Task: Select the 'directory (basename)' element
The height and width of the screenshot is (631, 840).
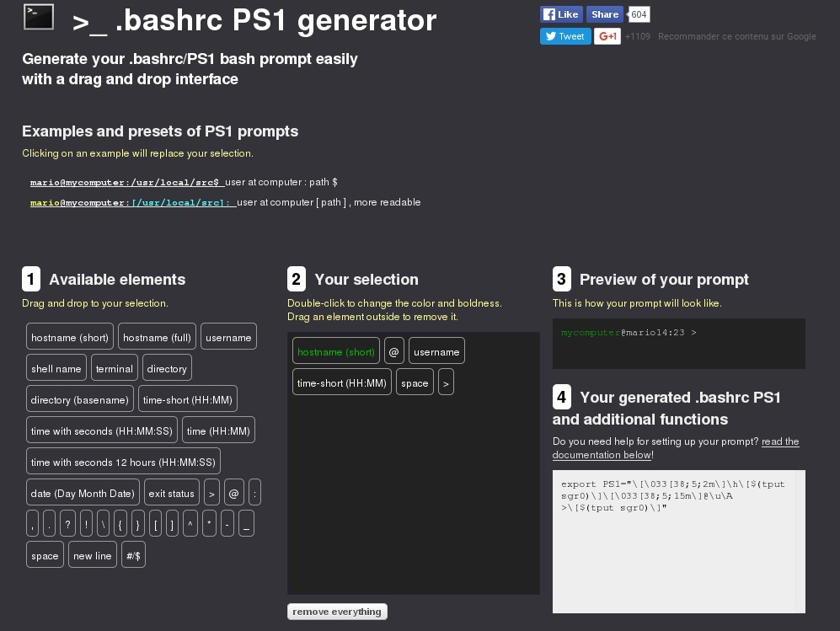Action: tap(80, 399)
